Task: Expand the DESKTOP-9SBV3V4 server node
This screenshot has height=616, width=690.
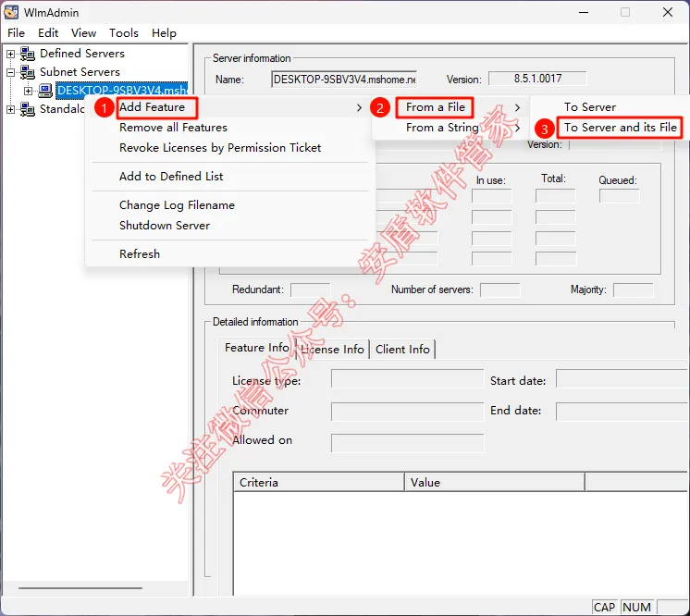Action: [28, 91]
